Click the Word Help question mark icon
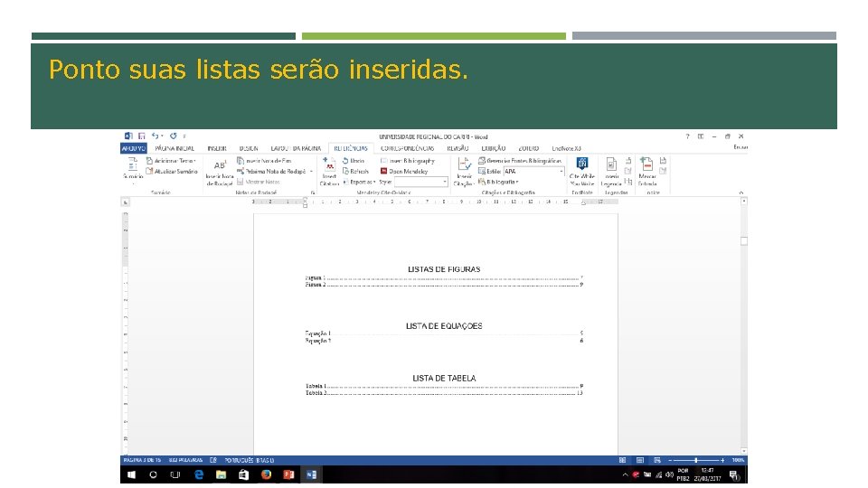This screenshot has width=868, height=488. (687, 136)
